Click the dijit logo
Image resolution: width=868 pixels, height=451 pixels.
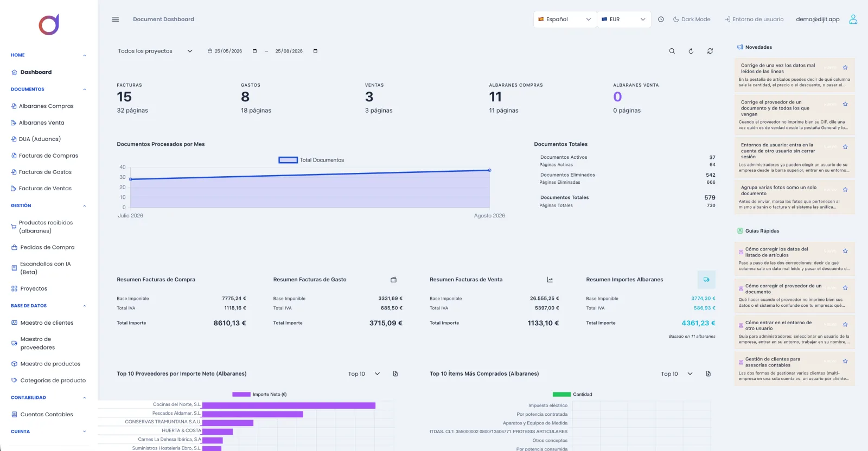(x=49, y=25)
